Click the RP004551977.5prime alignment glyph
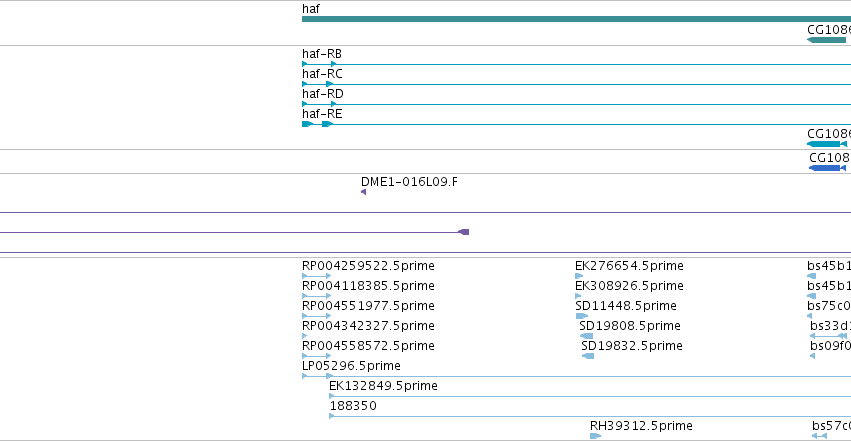The width and height of the screenshot is (851, 441). pyautogui.click(x=316, y=316)
